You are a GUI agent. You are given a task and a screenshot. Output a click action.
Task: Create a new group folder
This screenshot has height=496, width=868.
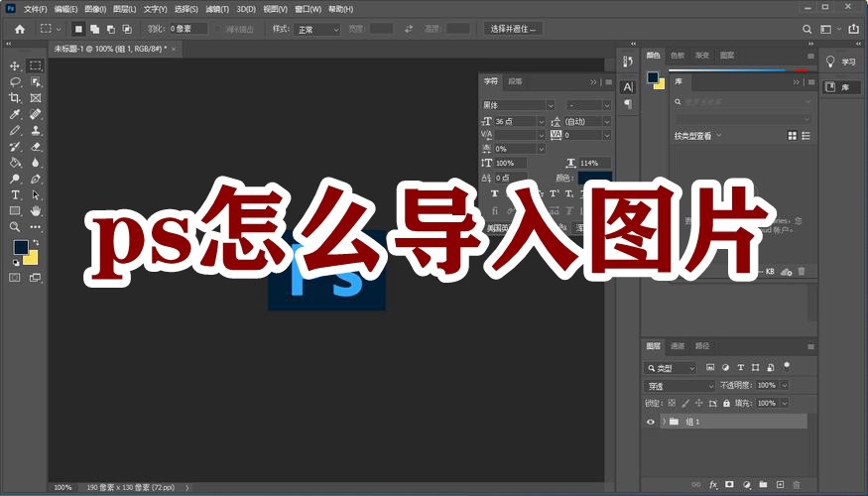pos(764,485)
